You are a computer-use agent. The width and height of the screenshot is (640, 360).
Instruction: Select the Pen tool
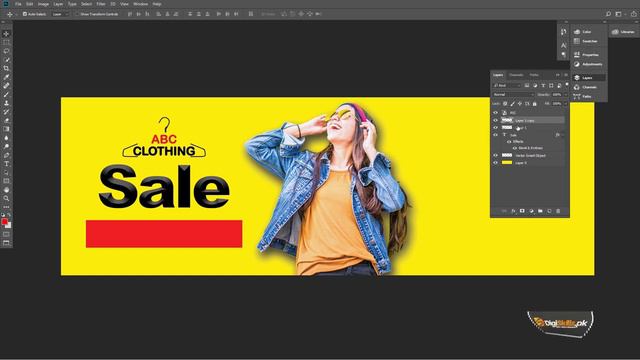coord(6,155)
